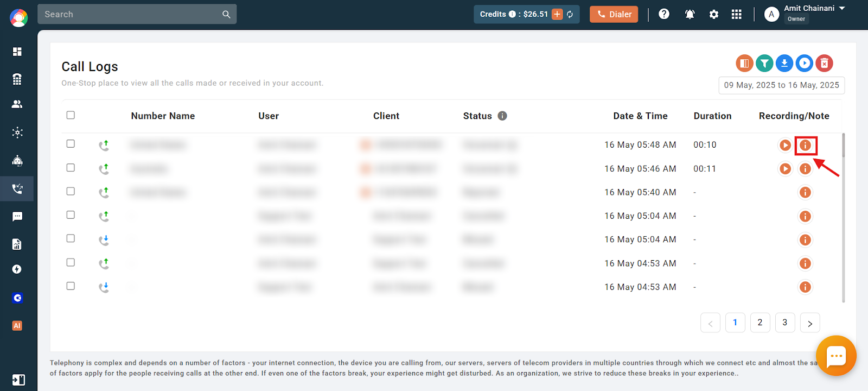Check the 04:53 AM incoming call row
This screenshot has width=868, height=391.
[71, 286]
